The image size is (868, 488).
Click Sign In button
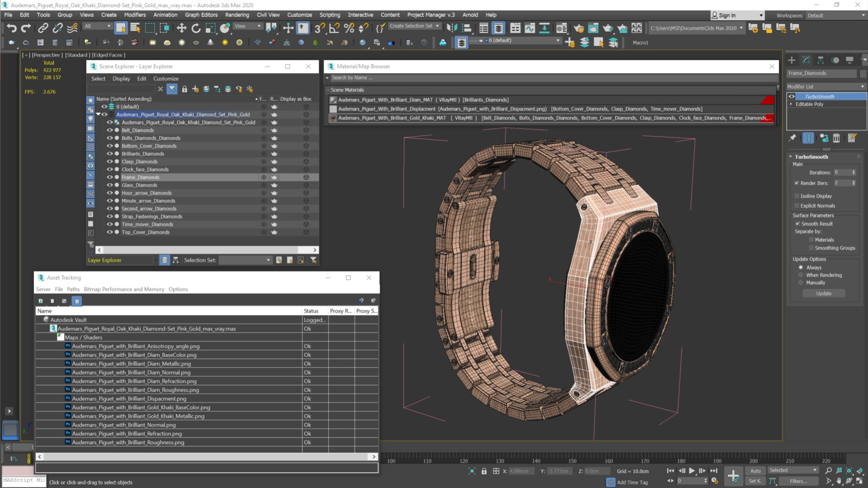point(737,15)
